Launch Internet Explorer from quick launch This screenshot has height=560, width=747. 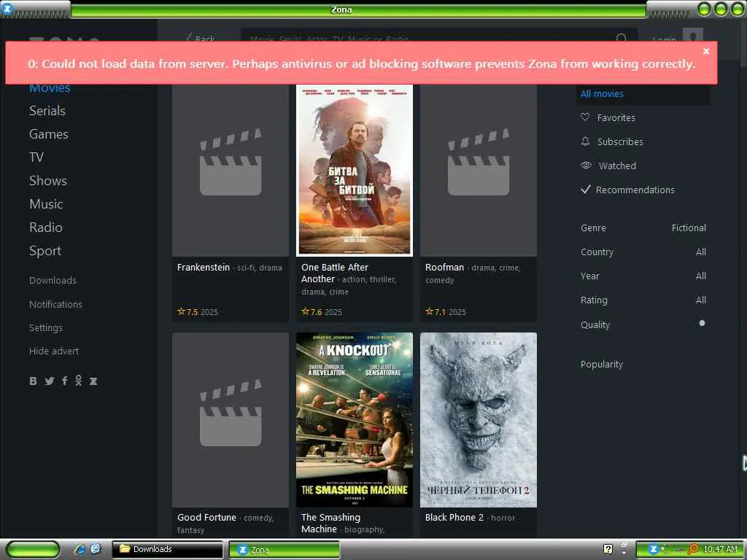[80, 550]
